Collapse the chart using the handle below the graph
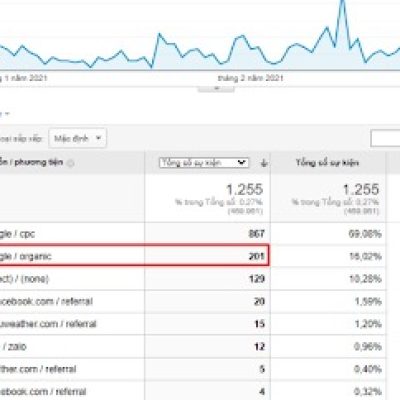Image resolution: width=400 pixels, height=400 pixels. (x=216, y=89)
